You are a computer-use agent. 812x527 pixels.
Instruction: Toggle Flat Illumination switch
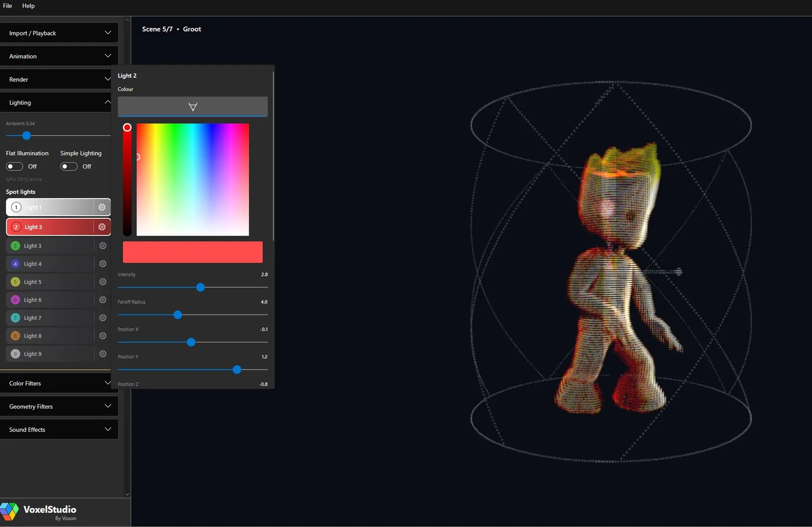tap(15, 167)
